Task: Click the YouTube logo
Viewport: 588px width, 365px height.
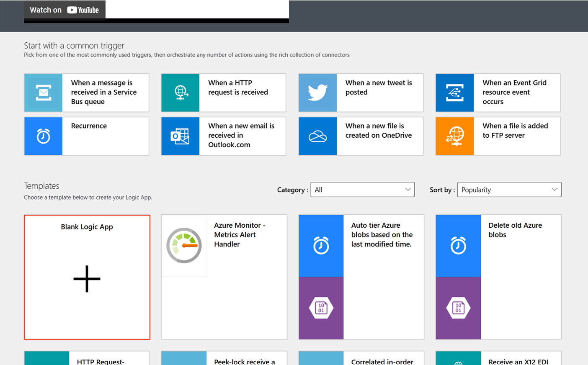Action: click(83, 10)
